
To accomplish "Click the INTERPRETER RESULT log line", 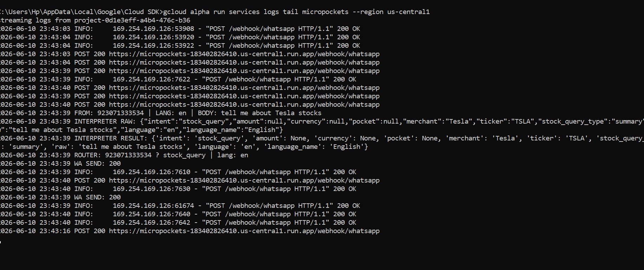I will point(322,138).
